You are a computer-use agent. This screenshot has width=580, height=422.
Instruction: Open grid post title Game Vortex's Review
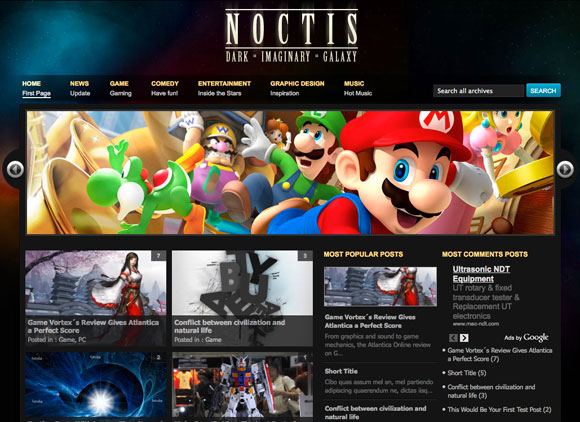[93, 327]
